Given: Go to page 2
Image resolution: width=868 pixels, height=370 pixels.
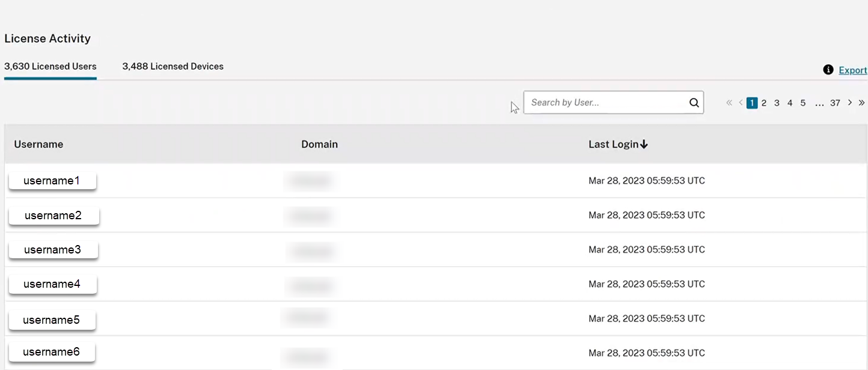Looking at the screenshot, I should coord(764,103).
